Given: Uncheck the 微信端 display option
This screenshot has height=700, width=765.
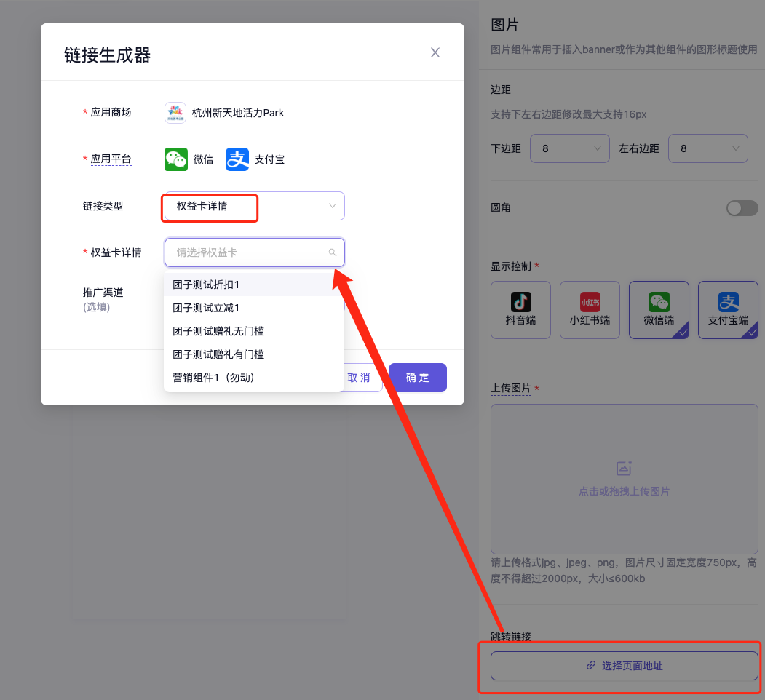Looking at the screenshot, I should (x=659, y=310).
